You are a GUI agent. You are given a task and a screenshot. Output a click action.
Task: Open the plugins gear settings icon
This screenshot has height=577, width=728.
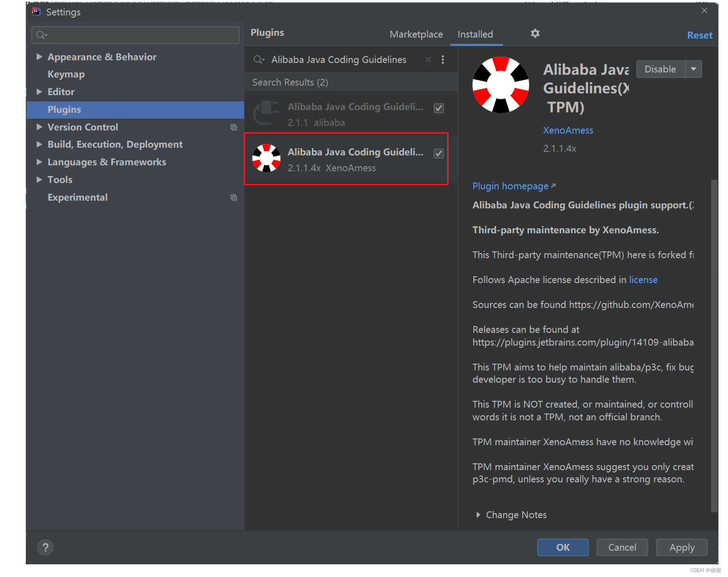point(535,34)
